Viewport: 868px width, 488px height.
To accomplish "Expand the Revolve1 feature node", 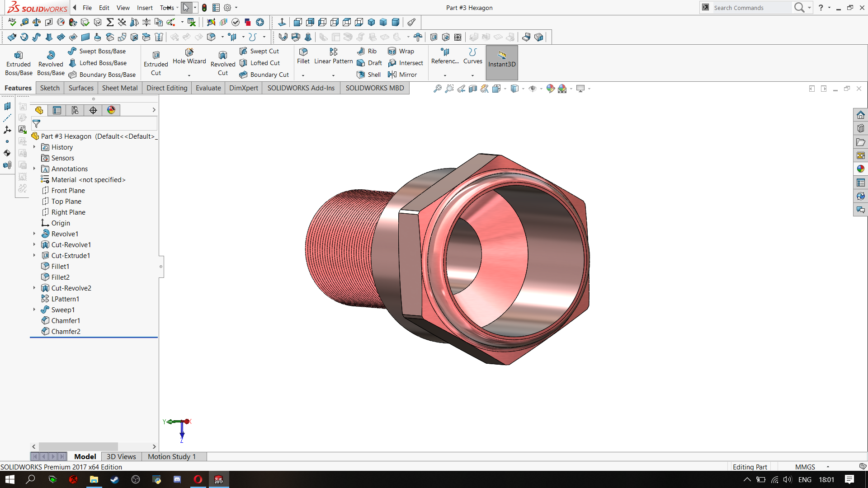I will (x=34, y=234).
